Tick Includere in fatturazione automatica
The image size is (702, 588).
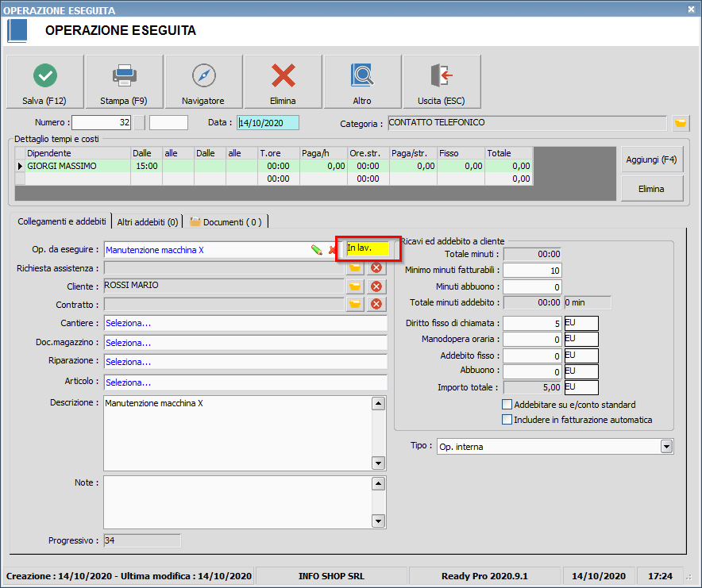point(507,420)
